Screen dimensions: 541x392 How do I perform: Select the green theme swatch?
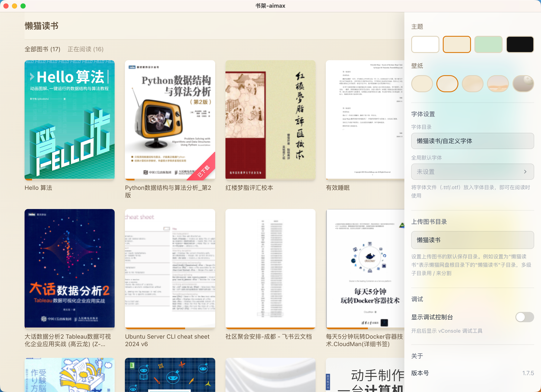pyautogui.click(x=488, y=44)
